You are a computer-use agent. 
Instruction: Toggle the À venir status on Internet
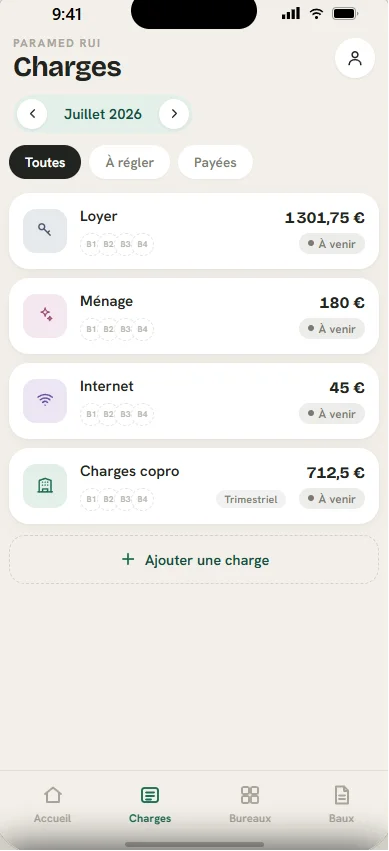332,414
